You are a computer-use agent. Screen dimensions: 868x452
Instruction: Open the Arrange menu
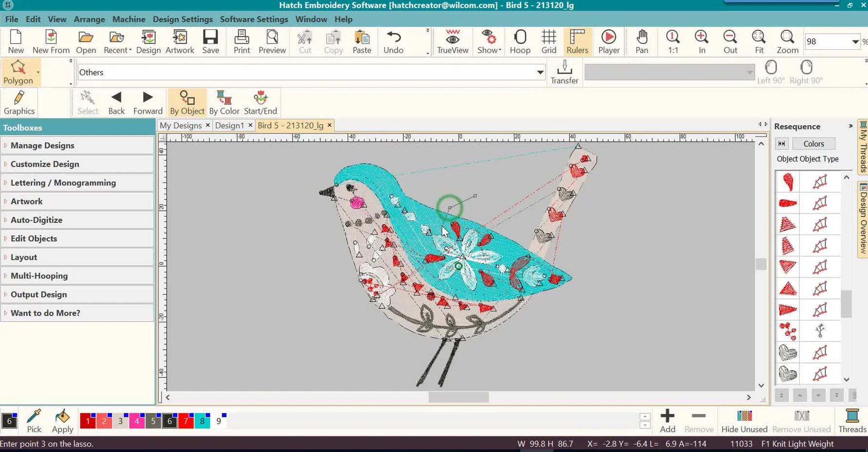pyautogui.click(x=89, y=19)
